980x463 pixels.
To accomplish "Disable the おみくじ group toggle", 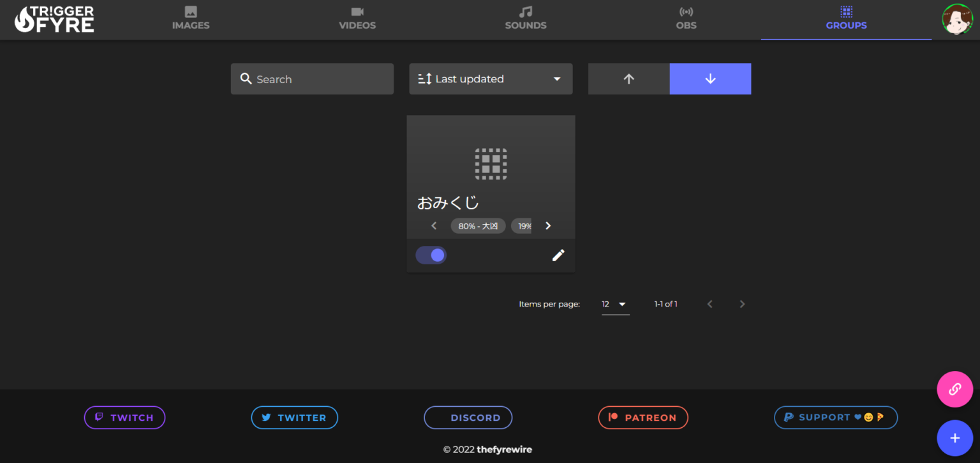I will point(431,255).
